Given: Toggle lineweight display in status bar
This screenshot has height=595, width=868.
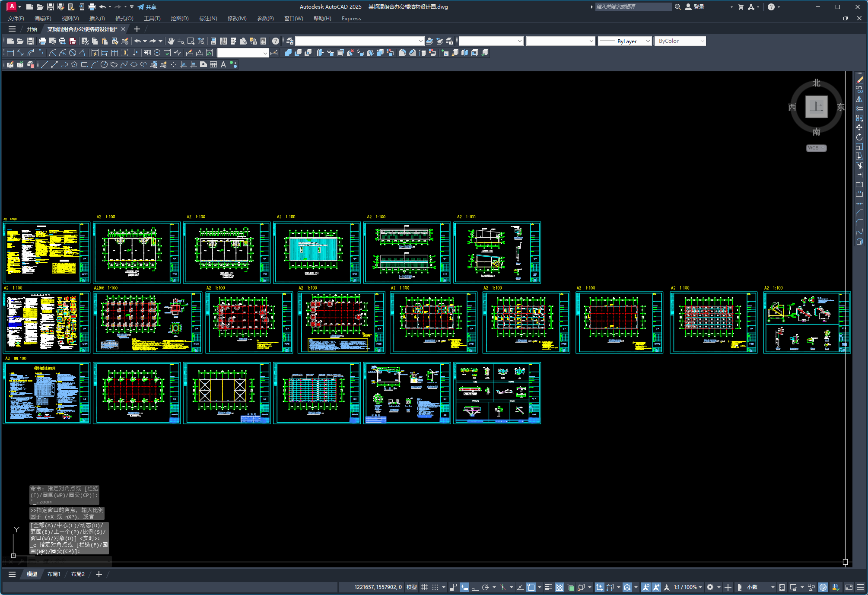Looking at the screenshot, I should pyautogui.click(x=548, y=587).
